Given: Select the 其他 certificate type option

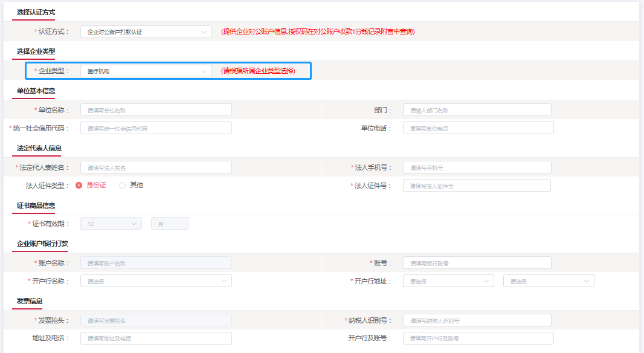Looking at the screenshot, I should click(x=123, y=186).
